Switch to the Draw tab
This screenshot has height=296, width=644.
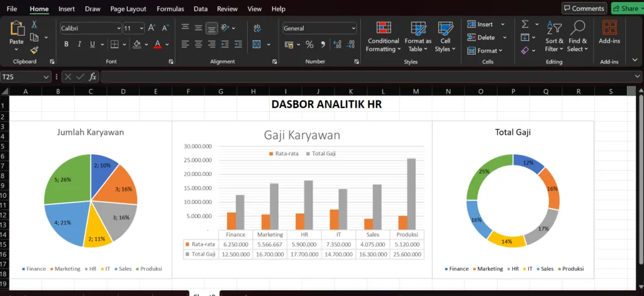[x=92, y=9]
